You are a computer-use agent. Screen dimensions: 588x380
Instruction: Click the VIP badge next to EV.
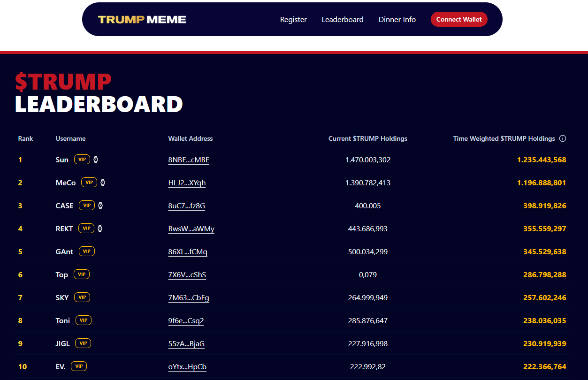click(79, 366)
